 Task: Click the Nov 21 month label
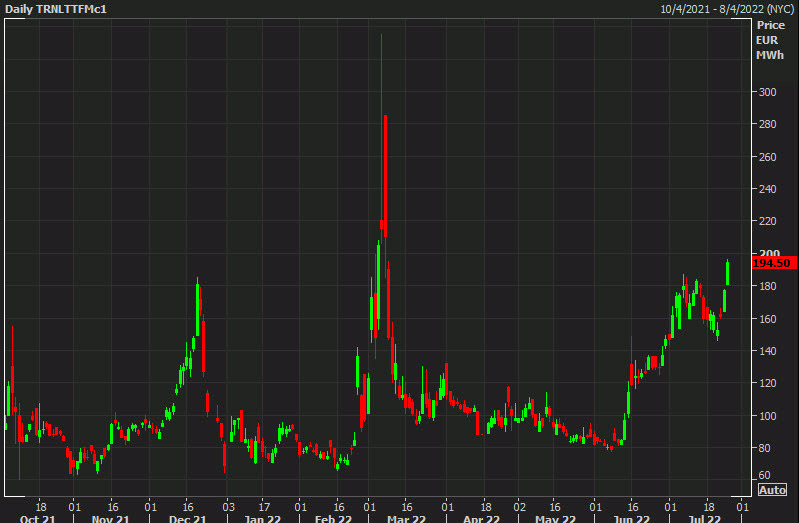tap(111, 518)
